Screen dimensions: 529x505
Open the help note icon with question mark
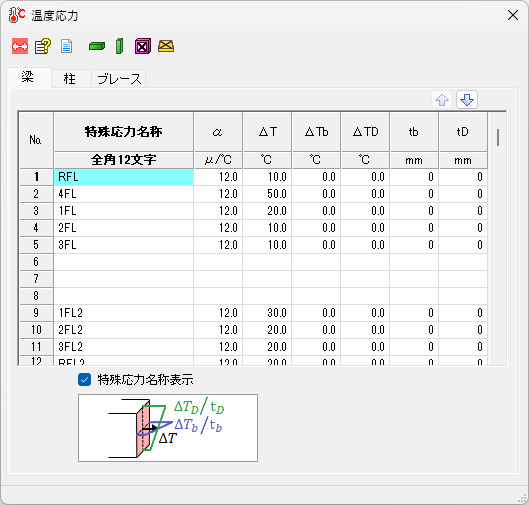pos(43,46)
